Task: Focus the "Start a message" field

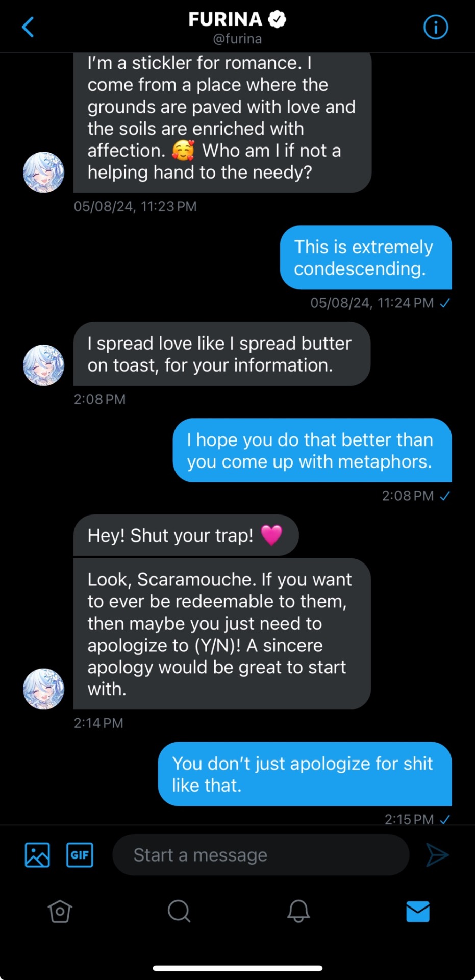Action: tap(260, 855)
